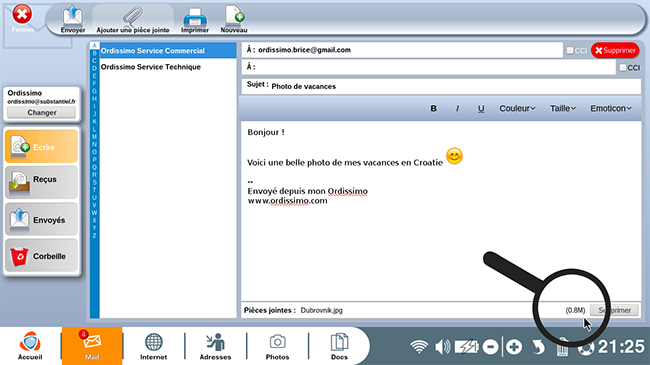Click the undo back arrow icon

click(538, 347)
